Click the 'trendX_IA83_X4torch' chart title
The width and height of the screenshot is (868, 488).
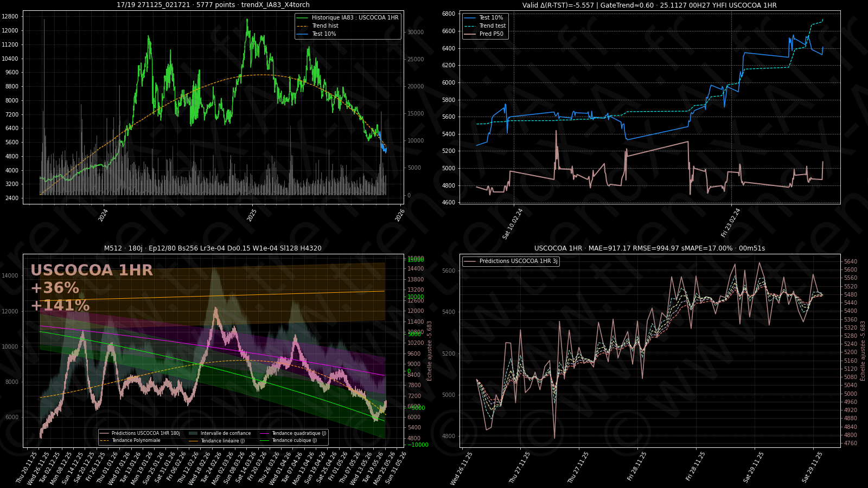pyautogui.click(x=213, y=5)
